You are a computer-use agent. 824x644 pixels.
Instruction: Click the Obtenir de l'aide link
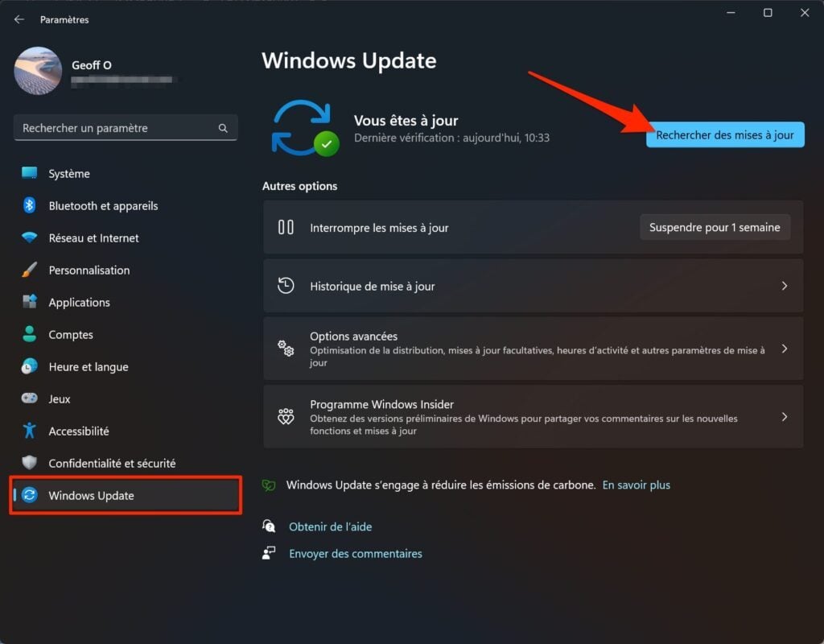click(x=330, y=526)
